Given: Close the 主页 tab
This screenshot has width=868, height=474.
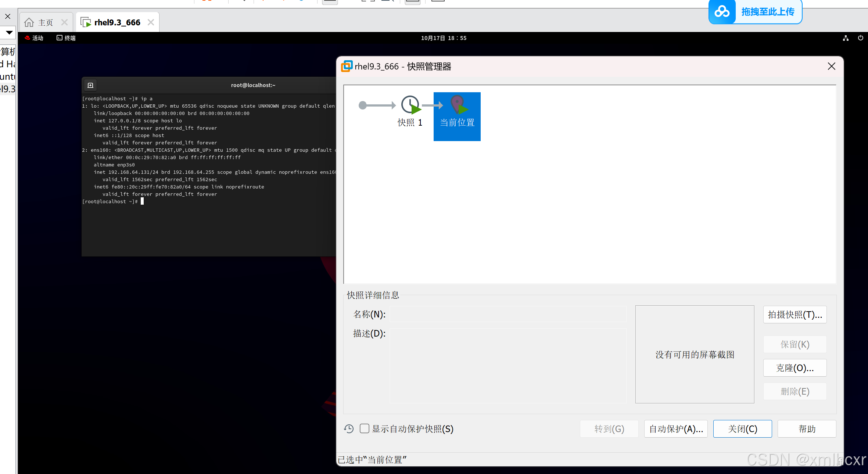Looking at the screenshot, I should click(64, 22).
